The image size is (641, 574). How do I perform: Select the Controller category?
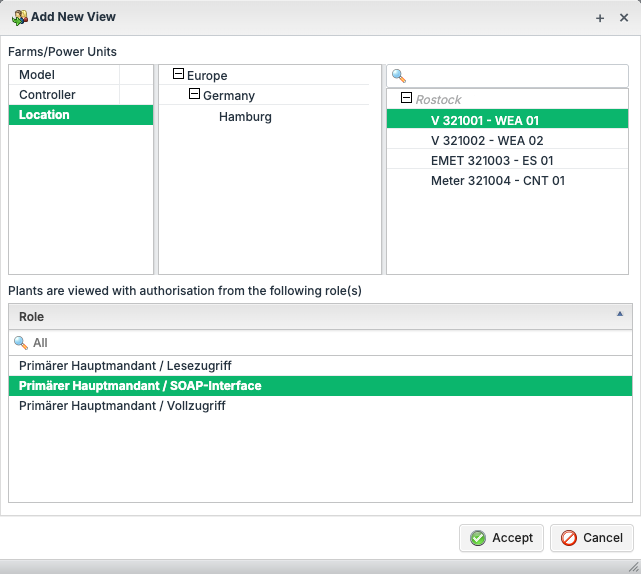coord(47,95)
